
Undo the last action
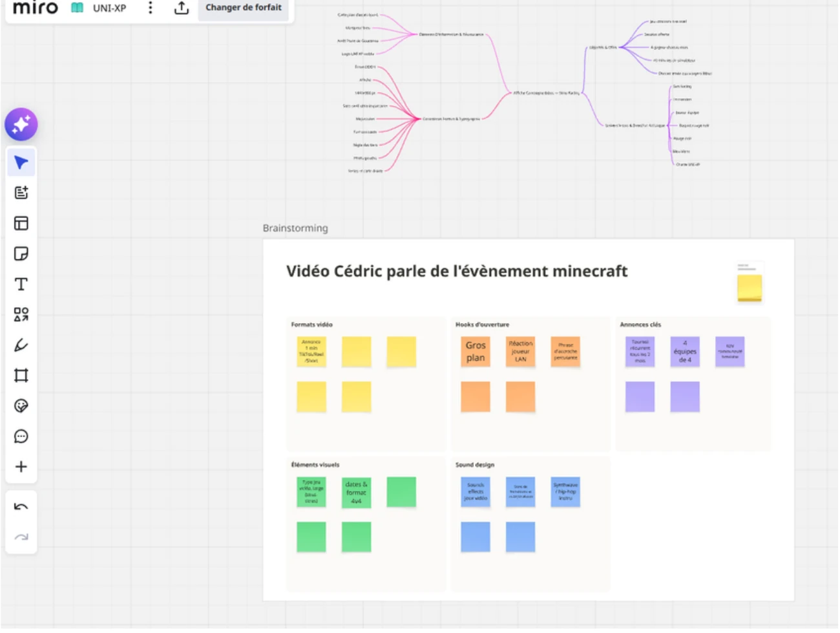(21, 507)
